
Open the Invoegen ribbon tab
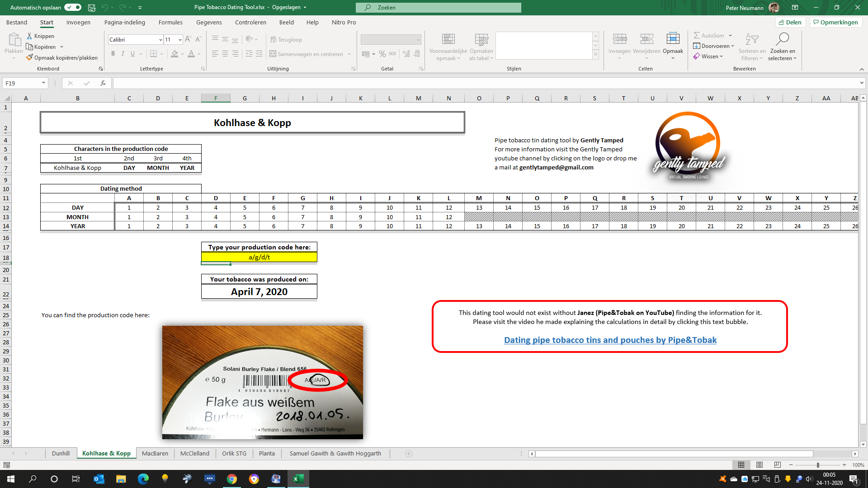pyautogui.click(x=78, y=23)
